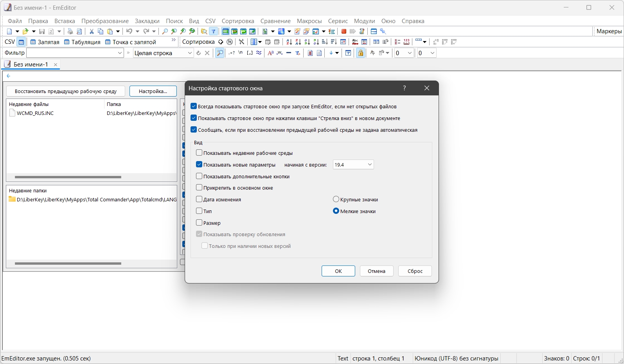Check the 'Дата изменения' checkbox
The height and width of the screenshot is (364, 624).
[x=199, y=199]
